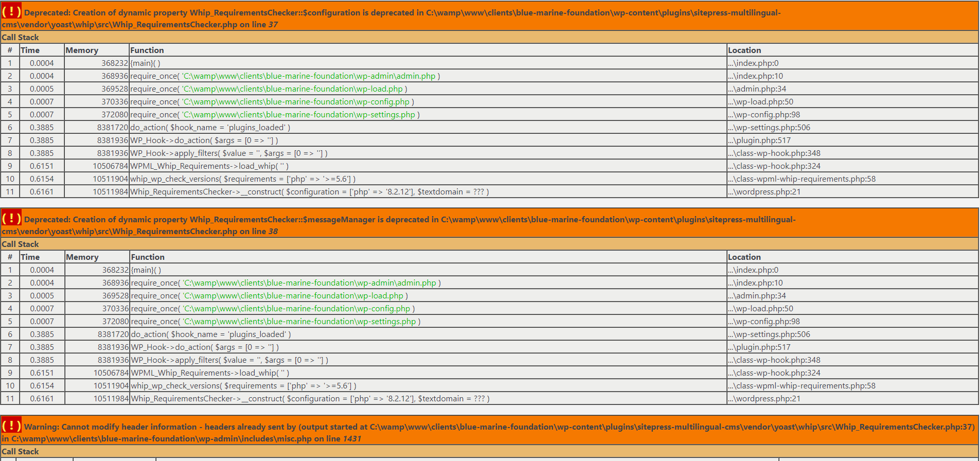Image resolution: width=980 pixels, height=461 pixels.
Task: Click the warning icon beside the $messageManager deprecation message
Action: pyautogui.click(x=11, y=218)
